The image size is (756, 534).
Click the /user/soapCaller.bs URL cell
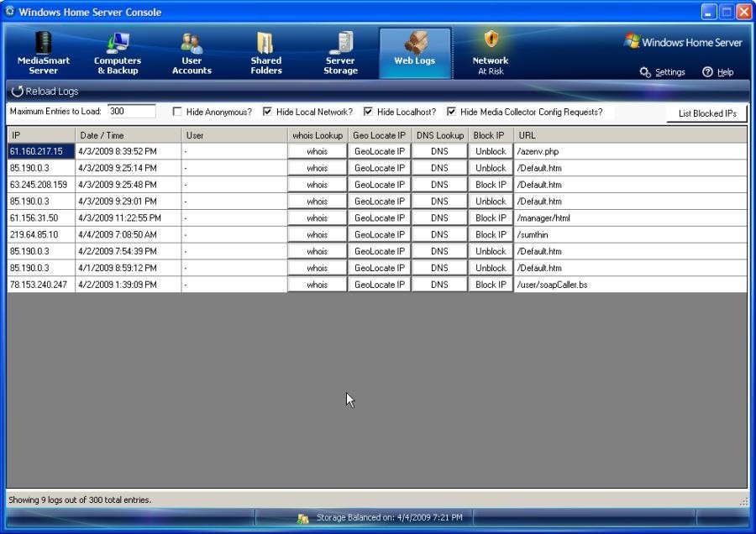pos(630,285)
